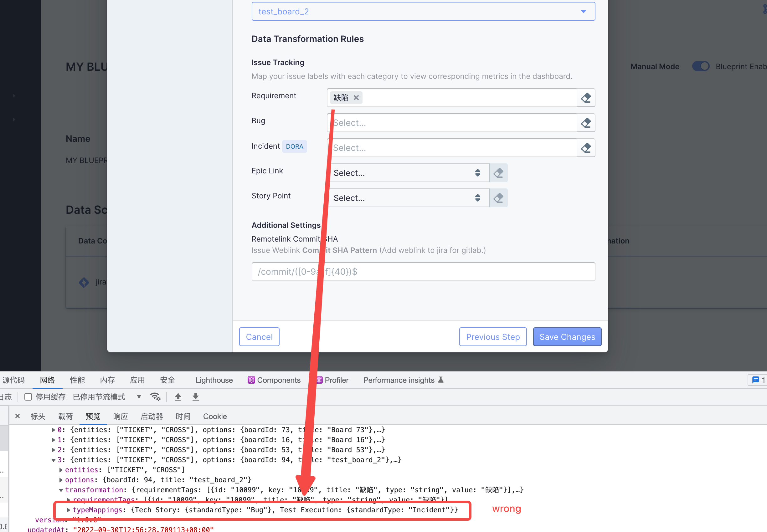Open the Epic Link select dropdown

pyautogui.click(x=408, y=173)
